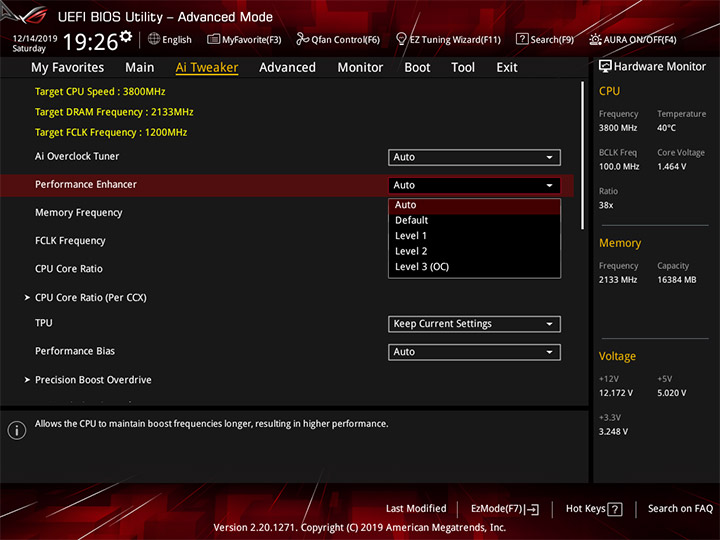
Task: Collapse the Performance Enhancer dropdown
Action: coord(474,186)
